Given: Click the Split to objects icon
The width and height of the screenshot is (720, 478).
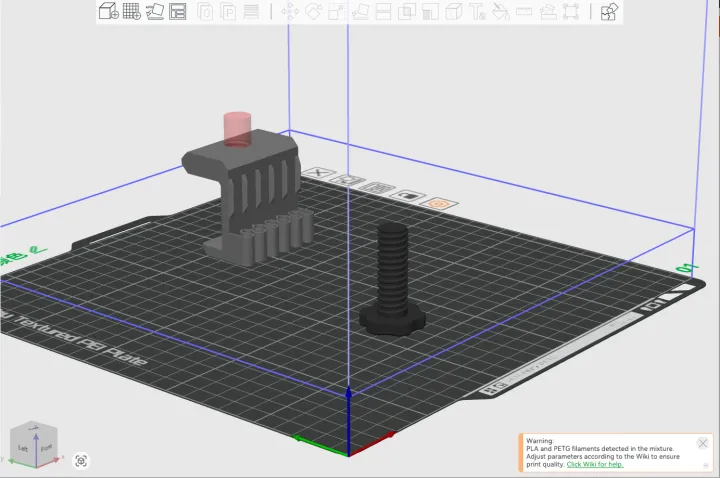Looking at the screenshot, I should point(205,11).
